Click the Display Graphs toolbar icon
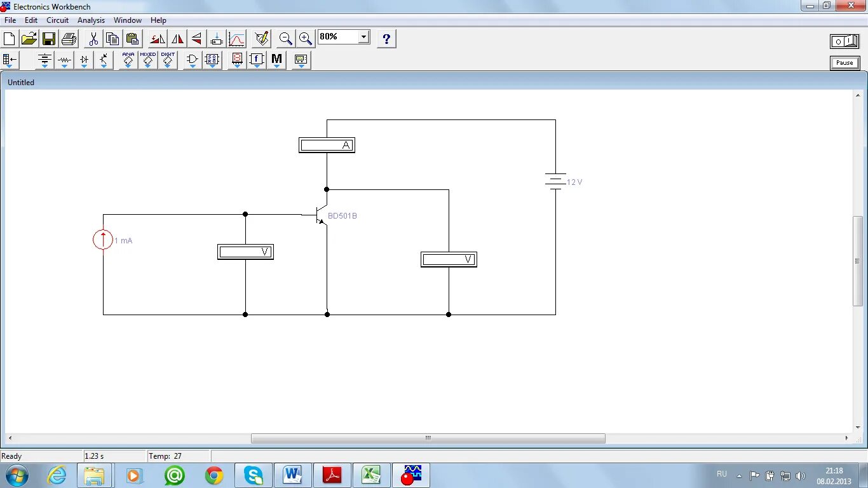868x488 pixels. pos(236,38)
